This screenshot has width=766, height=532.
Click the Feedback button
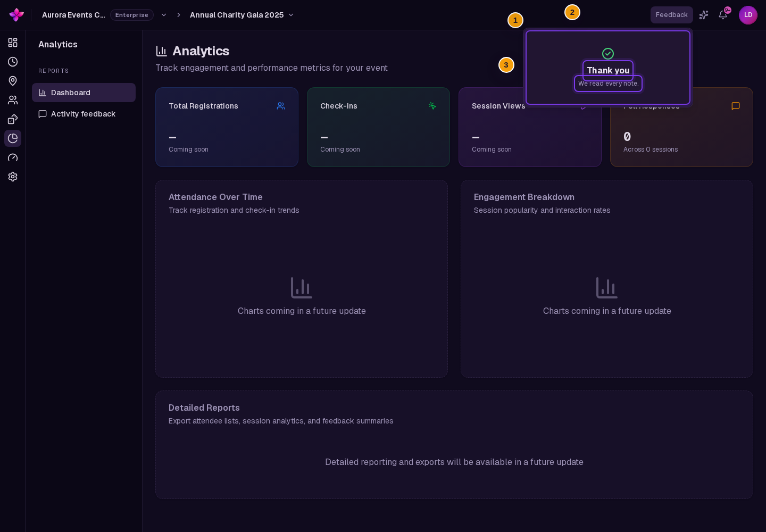(672, 15)
